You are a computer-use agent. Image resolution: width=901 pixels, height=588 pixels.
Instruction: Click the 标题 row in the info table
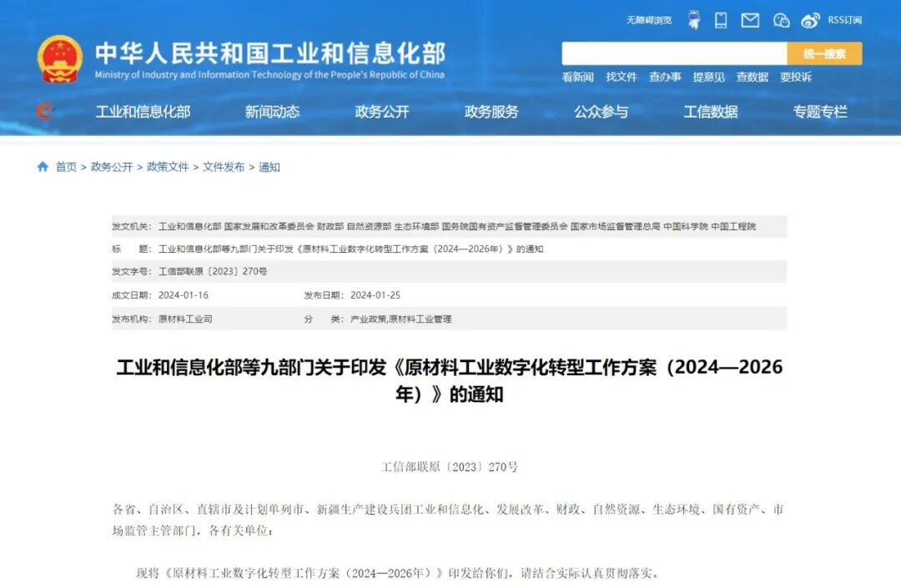(450, 249)
